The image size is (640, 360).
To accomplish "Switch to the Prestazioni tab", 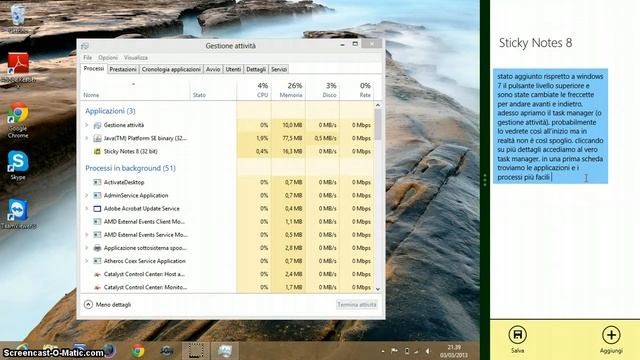I will point(123,69).
